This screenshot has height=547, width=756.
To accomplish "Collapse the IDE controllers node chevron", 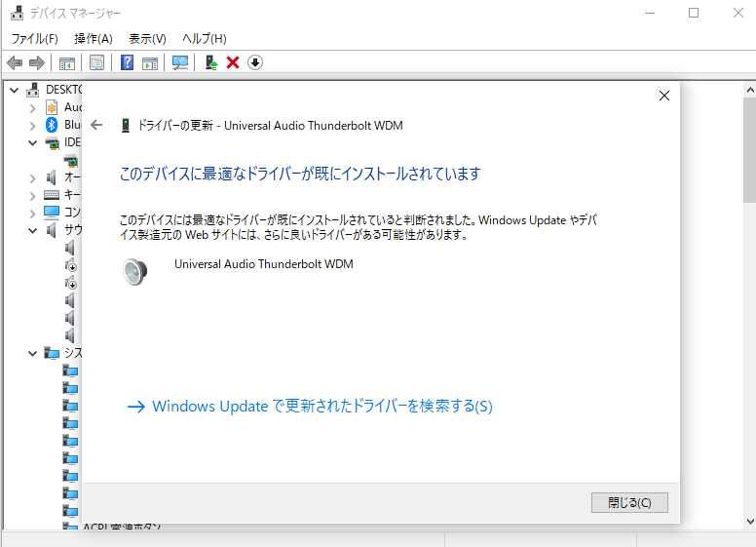I will point(32,142).
